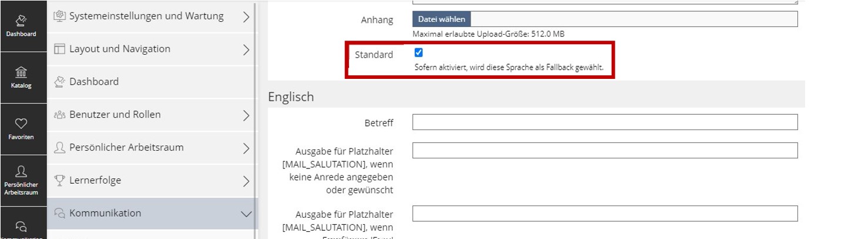Select Dashboard in the settings menu
Viewport: 868px width, 239px height.
(94, 82)
